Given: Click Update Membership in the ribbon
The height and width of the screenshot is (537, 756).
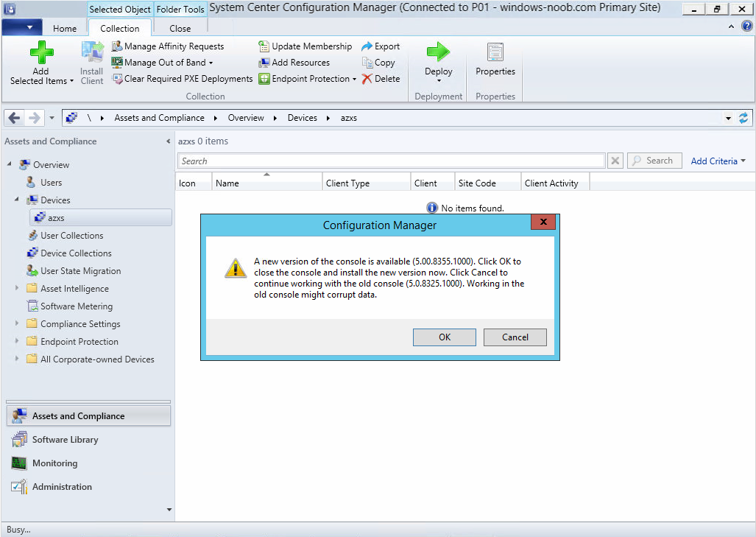Looking at the screenshot, I should (305, 46).
